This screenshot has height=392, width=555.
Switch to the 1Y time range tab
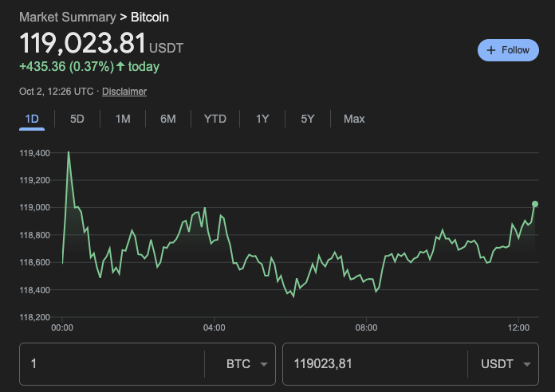262,119
